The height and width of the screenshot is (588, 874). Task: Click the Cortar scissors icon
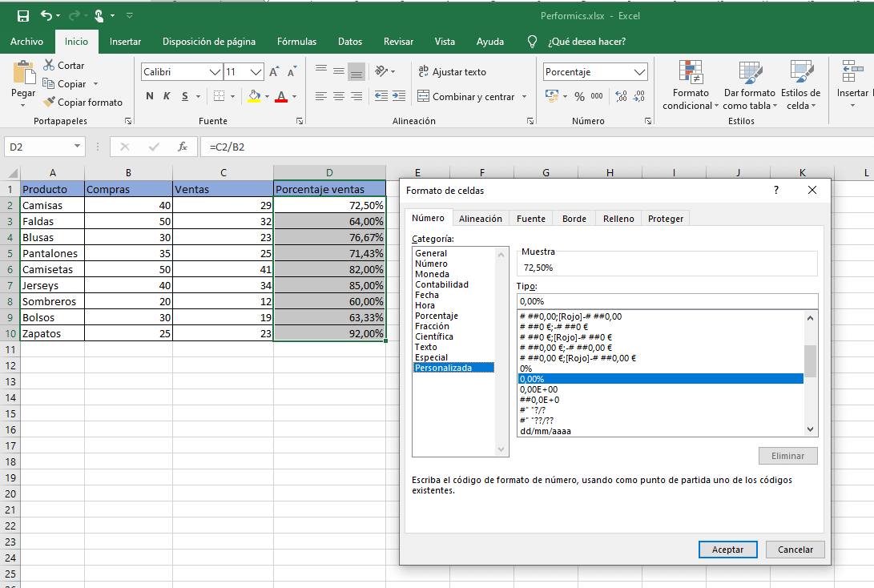[x=50, y=65]
